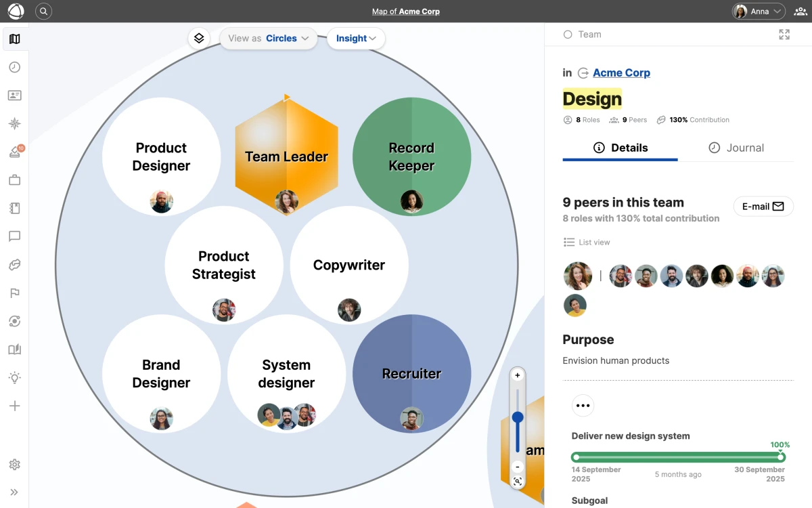Open the View as Circles dropdown
This screenshot has height=508, width=812.
tap(268, 39)
